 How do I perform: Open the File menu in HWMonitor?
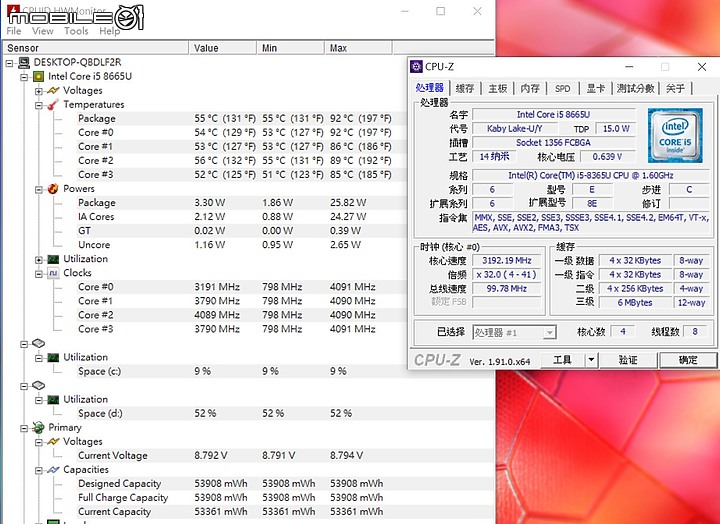tap(14, 31)
